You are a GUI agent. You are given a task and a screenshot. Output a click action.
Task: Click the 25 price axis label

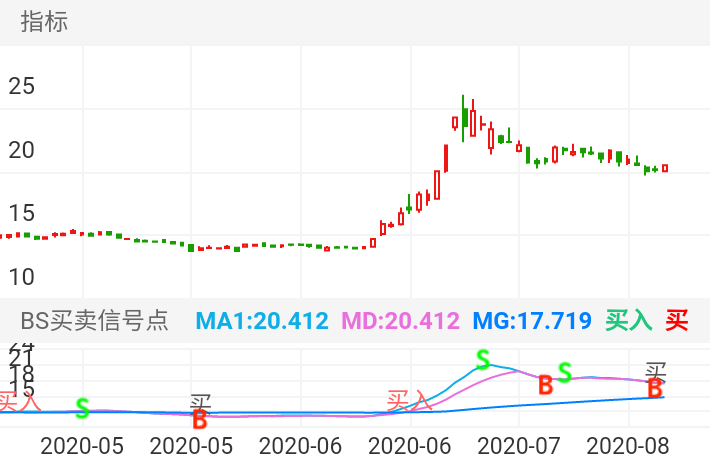(x=21, y=86)
